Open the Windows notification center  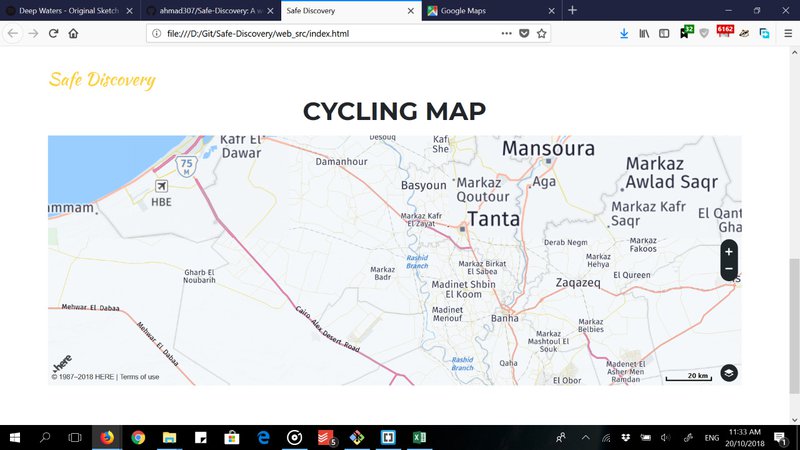coord(781,438)
